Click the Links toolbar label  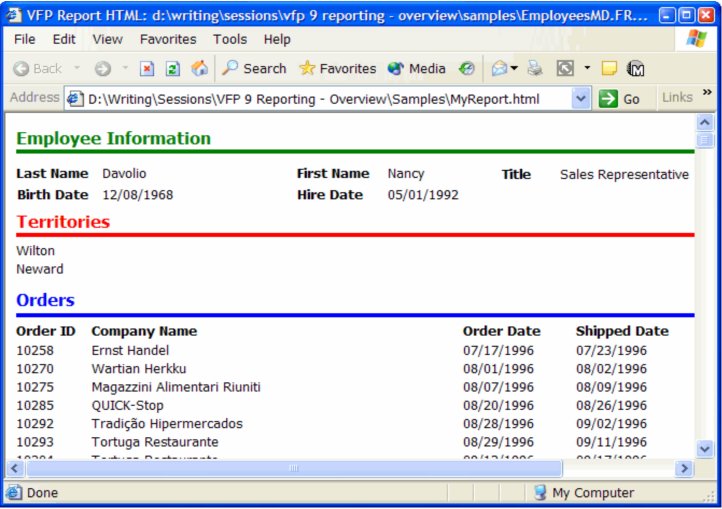[x=677, y=98]
